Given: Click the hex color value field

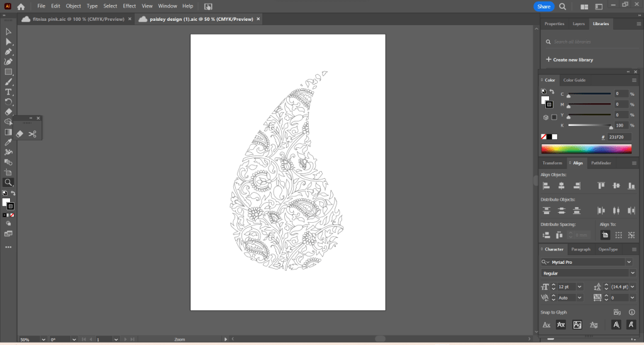Looking at the screenshot, I should [620, 137].
